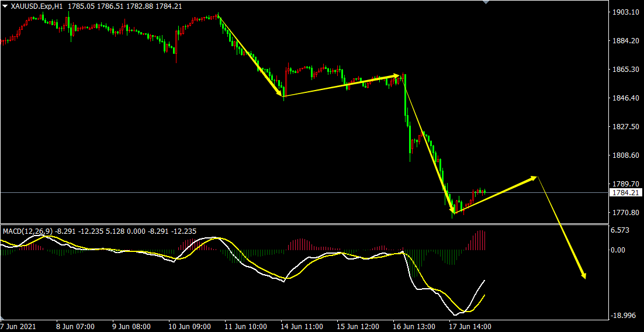
Task: Click the 1808.60 price scale value
Action: [625, 155]
